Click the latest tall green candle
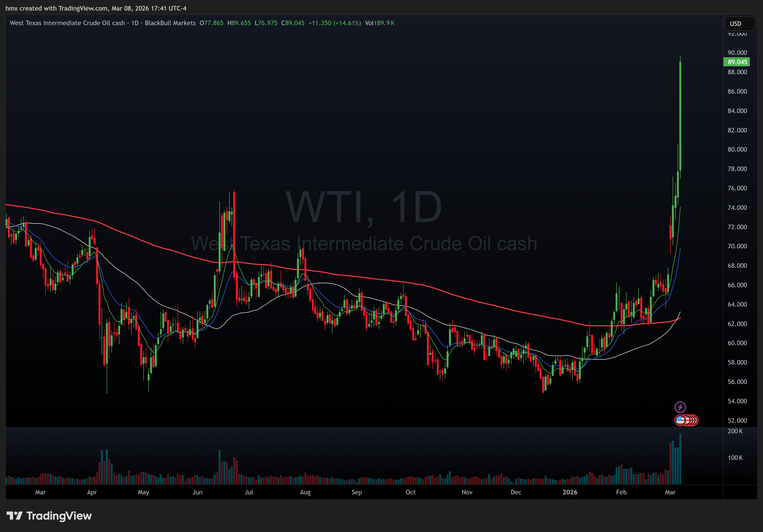 (680, 116)
